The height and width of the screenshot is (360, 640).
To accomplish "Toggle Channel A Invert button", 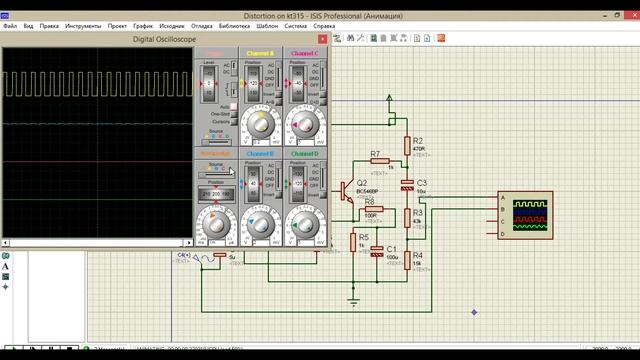I will [279, 94].
